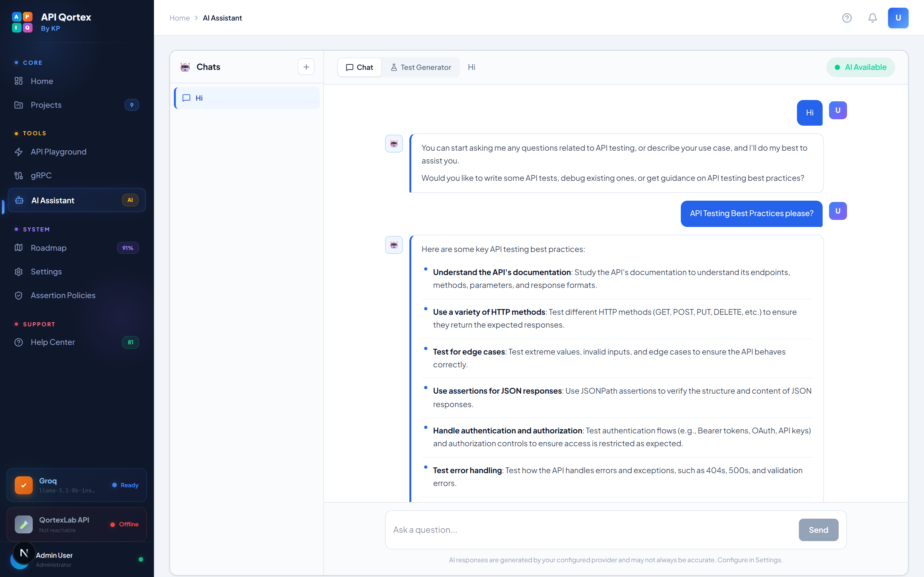Image resolution: width=924 pixels, height=577 pixels.
Task: Click the API Qortex logo icon
Action: [22, 22]
